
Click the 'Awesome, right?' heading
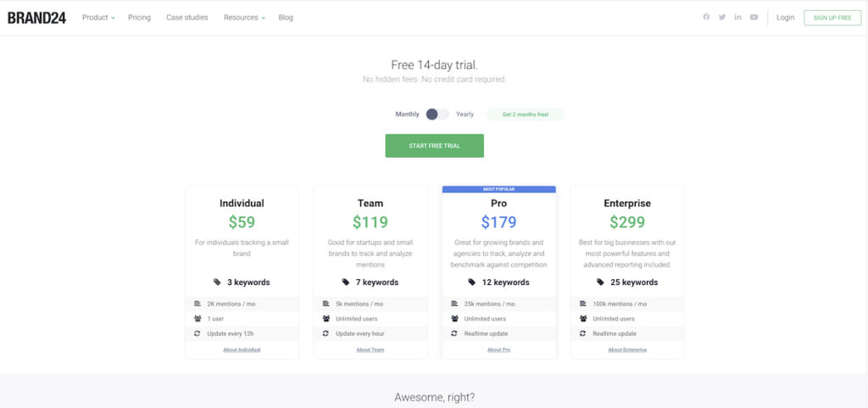[x=435, y=398]
